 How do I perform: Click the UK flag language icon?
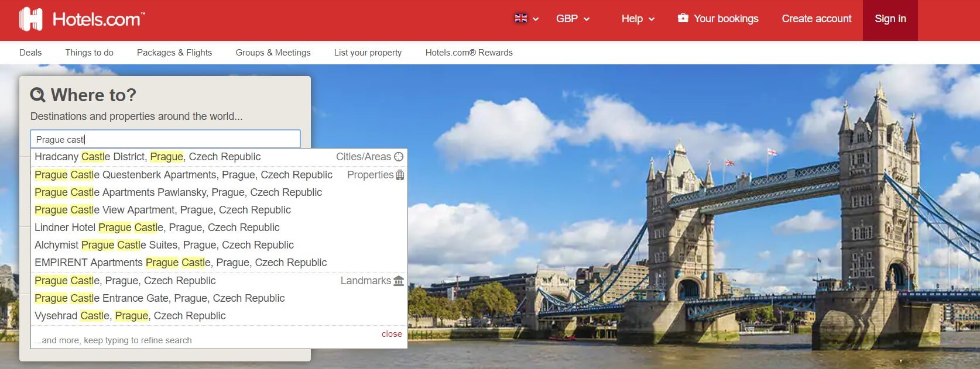pyautogui.click(x=520, y=19)
